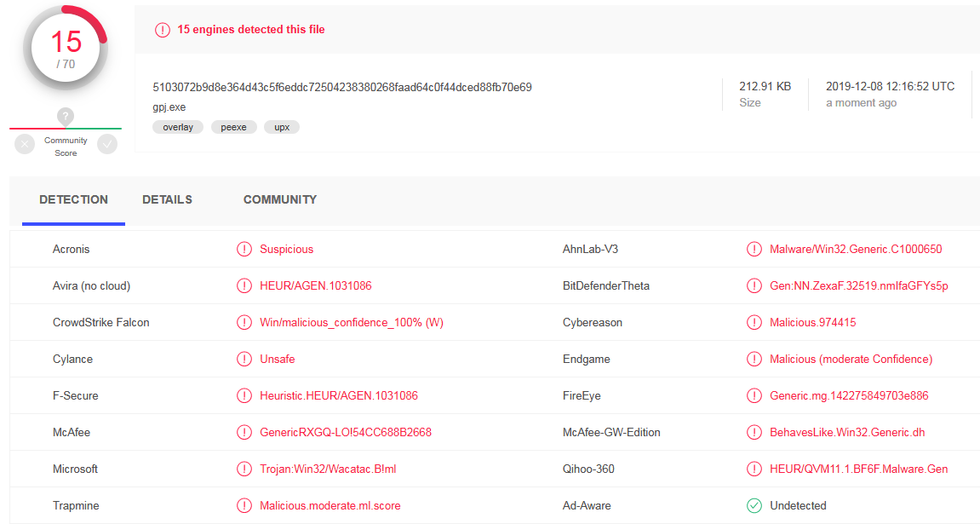Screen dimensions: 980x524
Task: Click 'Trojan:Win32/Wacatac.B!ml' result
Action: click(x=328, y=469)
